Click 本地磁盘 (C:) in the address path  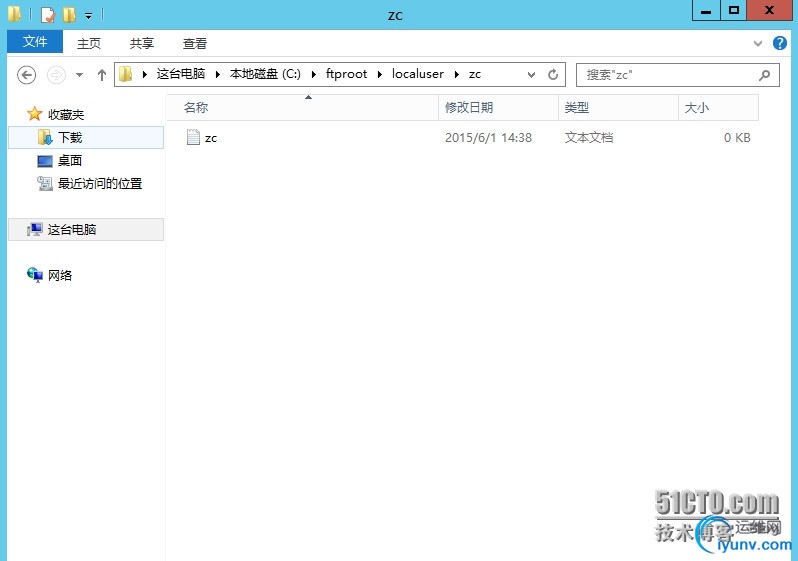[265, 74]
